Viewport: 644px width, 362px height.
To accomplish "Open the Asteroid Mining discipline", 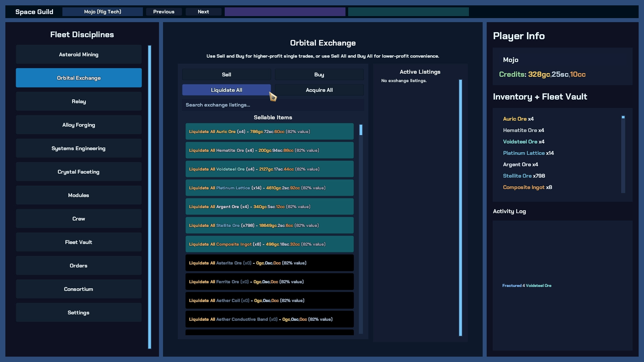I will pos(78,54).
